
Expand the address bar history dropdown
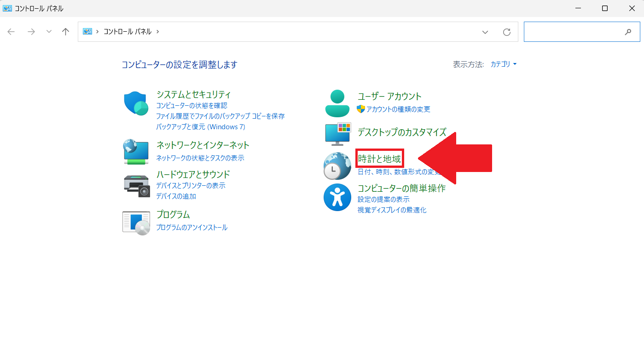(485, 32)
